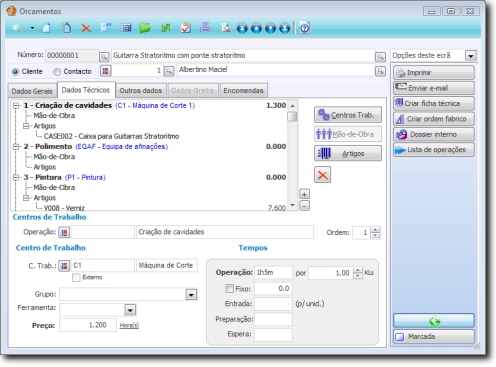Switch to the Dados Gerais tab

click(32, 91)
